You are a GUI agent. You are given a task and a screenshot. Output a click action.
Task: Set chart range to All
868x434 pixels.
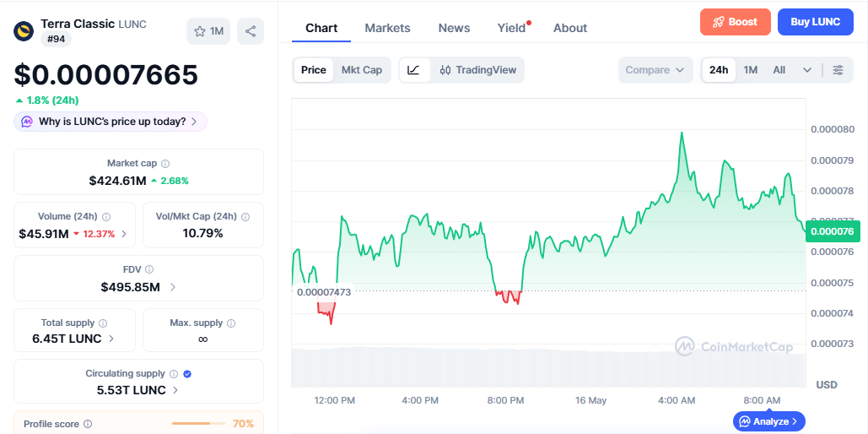(x=779, y=70)
